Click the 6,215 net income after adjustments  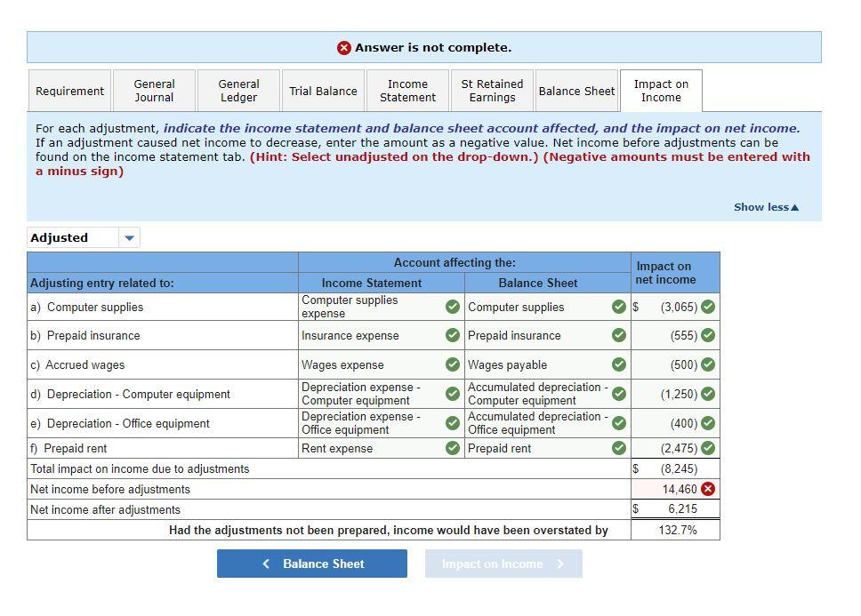click(682, 509)
